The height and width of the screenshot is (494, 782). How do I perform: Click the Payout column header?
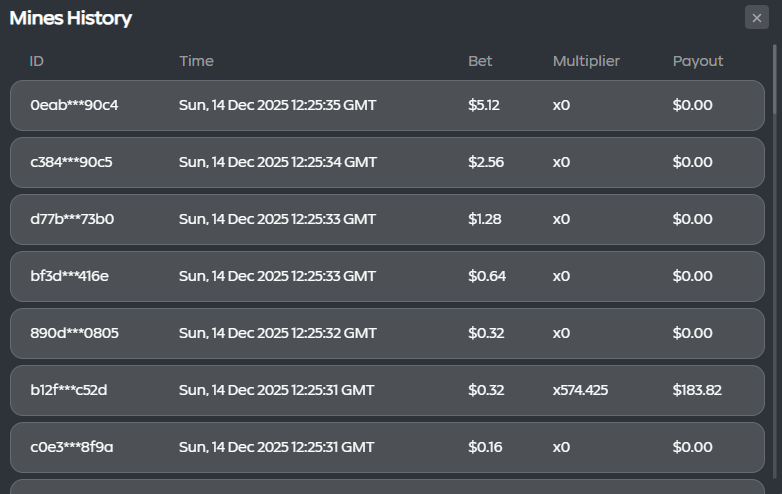698,61
